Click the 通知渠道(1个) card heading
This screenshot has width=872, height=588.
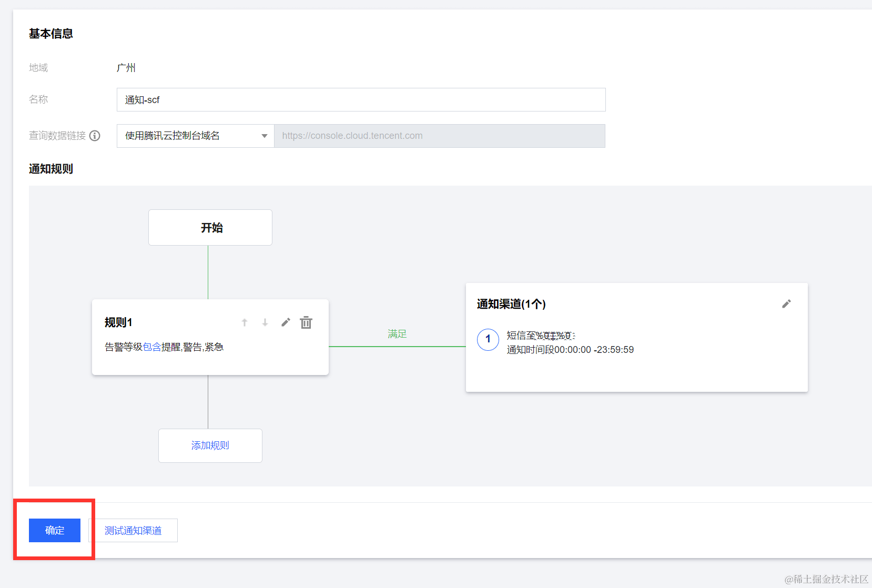(x=511, y=304)
